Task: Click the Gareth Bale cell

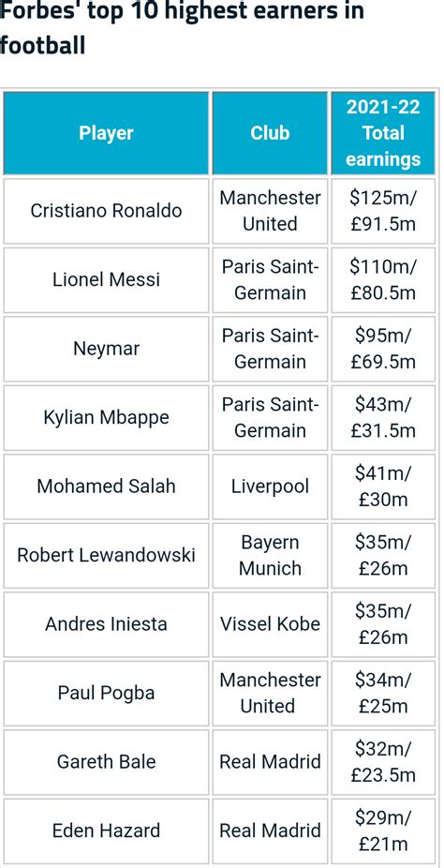Action: pos(106,762)
